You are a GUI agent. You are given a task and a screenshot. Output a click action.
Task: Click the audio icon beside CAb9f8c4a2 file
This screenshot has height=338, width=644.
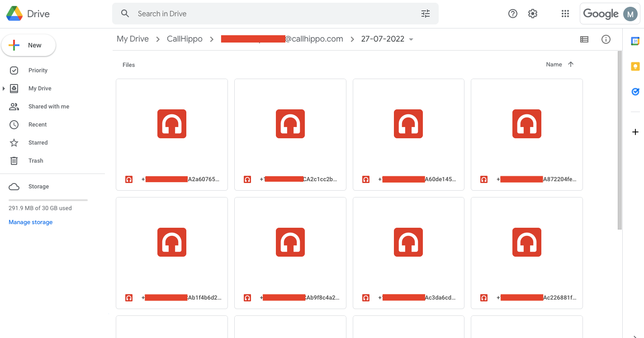247,298
